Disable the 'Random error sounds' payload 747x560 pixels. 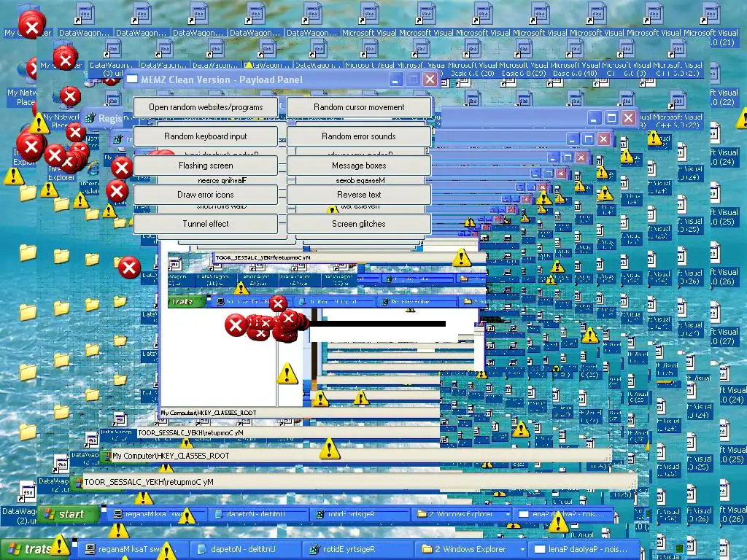359,136
